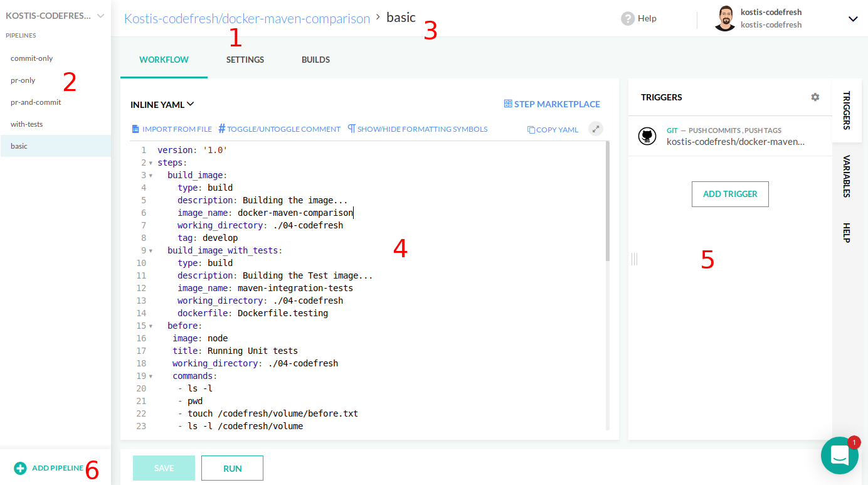
Task: Click the editor vertical scrollbar
Action: click(608, 201)
